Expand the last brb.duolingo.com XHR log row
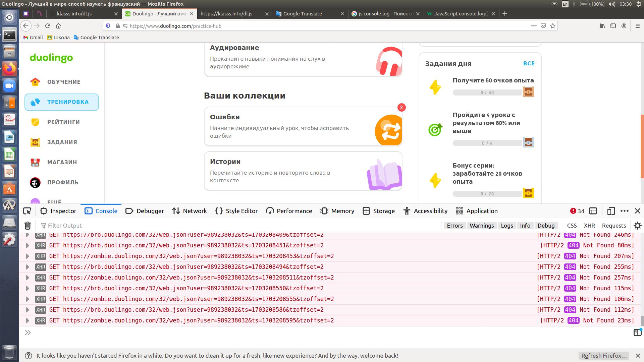Viewport: 644px width, 362px height. point(28,310)
